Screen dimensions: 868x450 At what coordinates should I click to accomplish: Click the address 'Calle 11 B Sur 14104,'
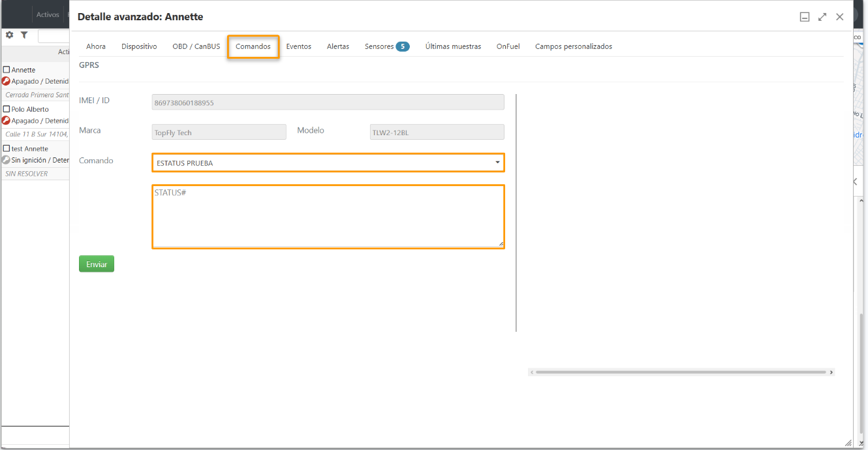(37, 135)
